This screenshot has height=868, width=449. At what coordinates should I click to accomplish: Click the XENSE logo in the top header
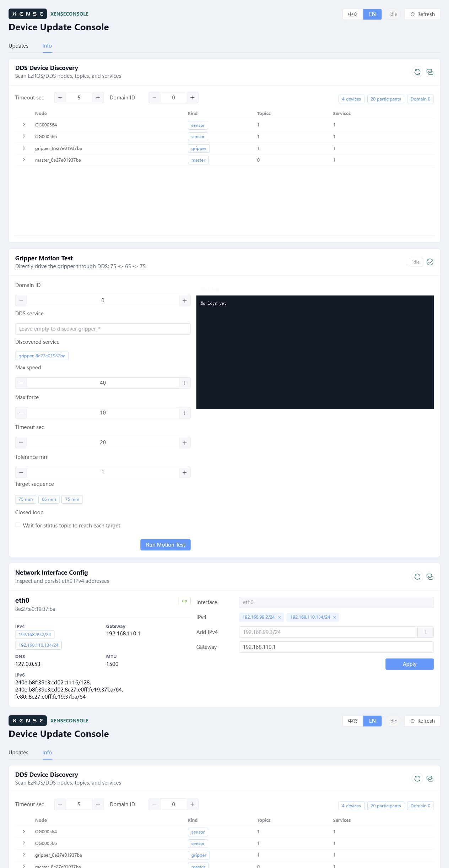point(28,14)
